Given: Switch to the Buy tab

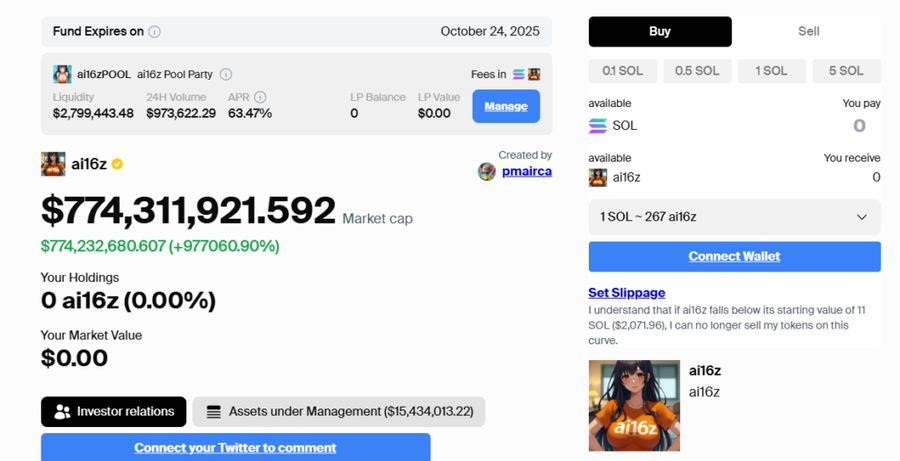Looking at the screenshot, I should coord(660,32).
